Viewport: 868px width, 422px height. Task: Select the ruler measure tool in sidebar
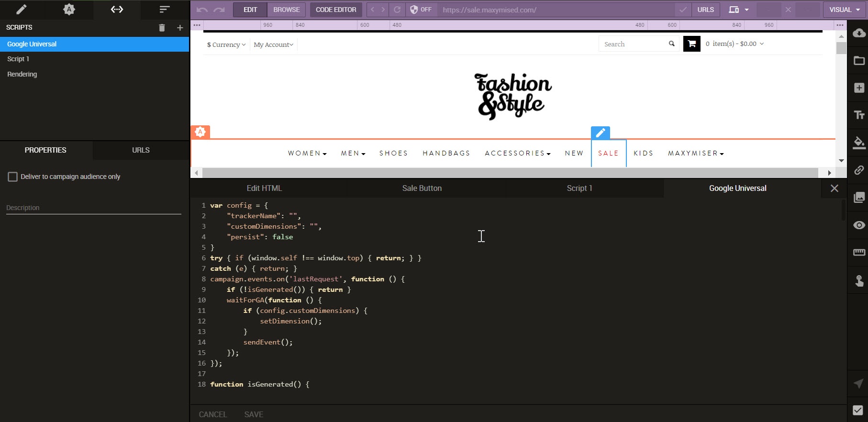[x=859, y=252]
